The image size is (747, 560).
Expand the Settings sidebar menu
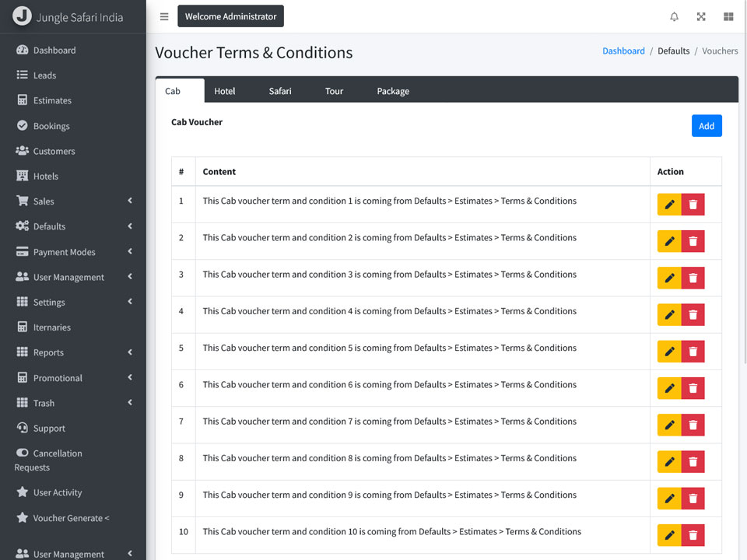(73, 302)
